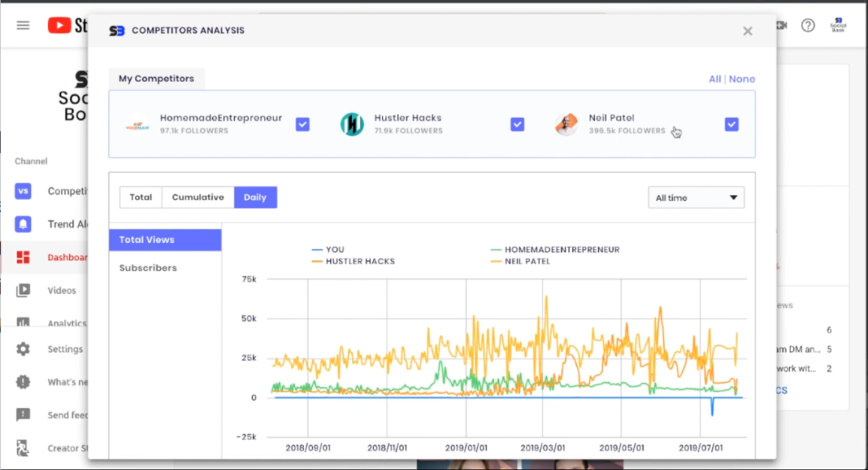This screenshot has width=868, height=470.
Task: Click the Neil Patel channel avatar
Action: pyautogui.click(x=566, y=124)
